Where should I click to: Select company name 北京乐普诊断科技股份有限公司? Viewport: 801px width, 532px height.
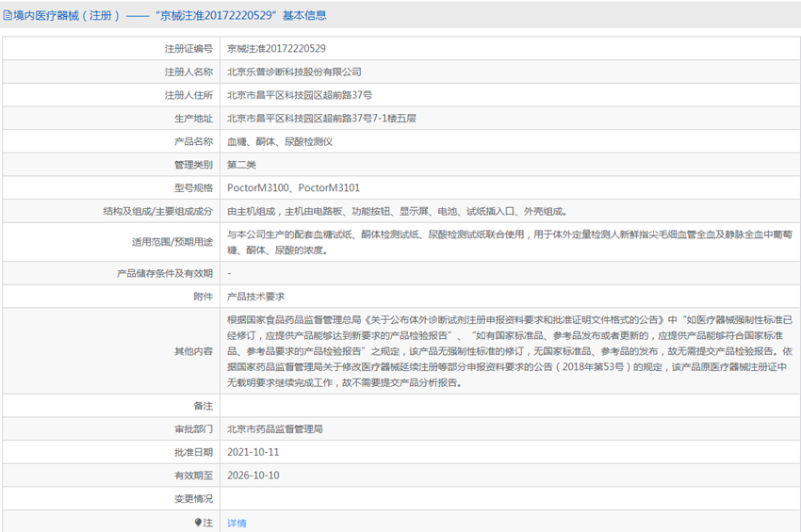(x=294, y=72)
